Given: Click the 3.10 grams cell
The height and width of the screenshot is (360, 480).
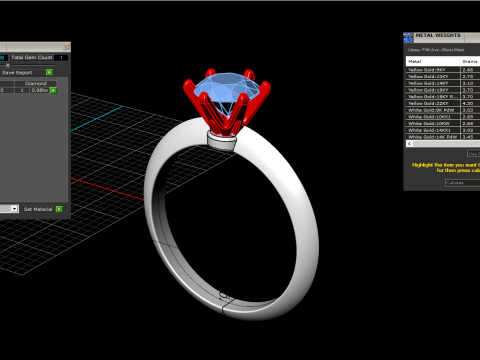Looking at the screenshot, I should point(470,83).
